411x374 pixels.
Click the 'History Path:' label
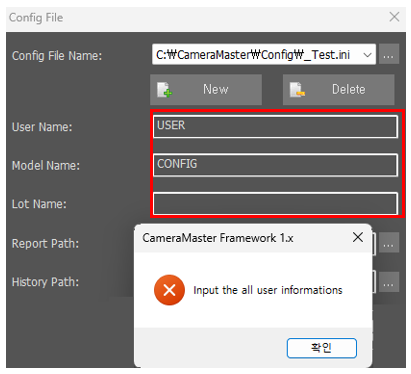click(45, 282)
